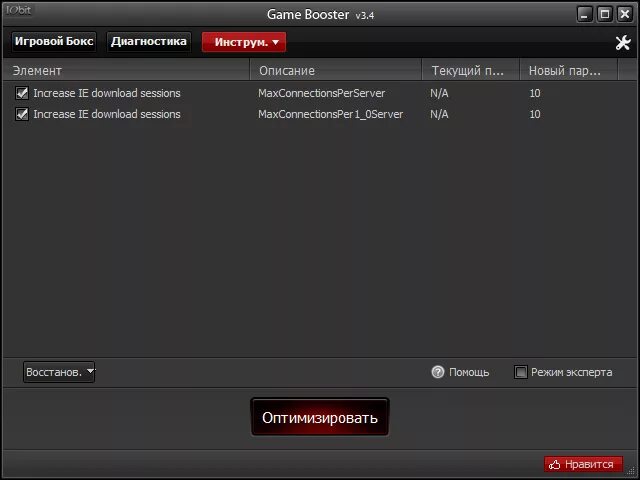Enable Режим эксперта checkbox
Image resolution: width=640 pixels, height=480 pixels.
520,372
